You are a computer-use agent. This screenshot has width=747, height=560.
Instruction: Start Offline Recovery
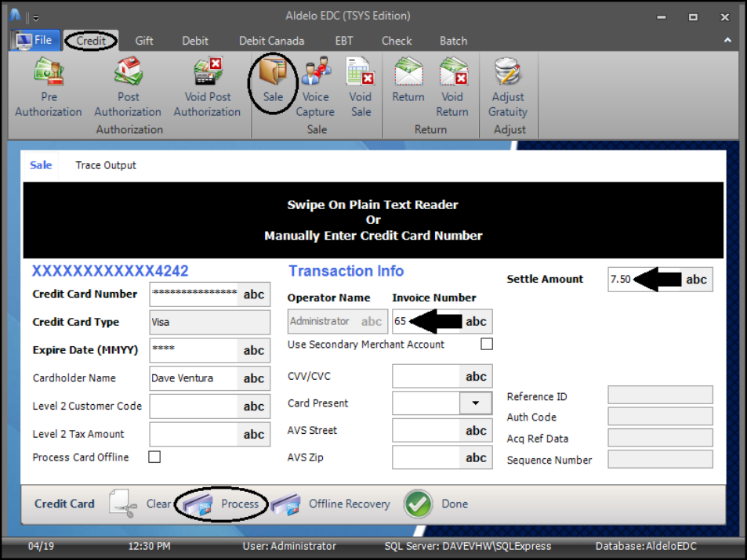tap(331, 504)
